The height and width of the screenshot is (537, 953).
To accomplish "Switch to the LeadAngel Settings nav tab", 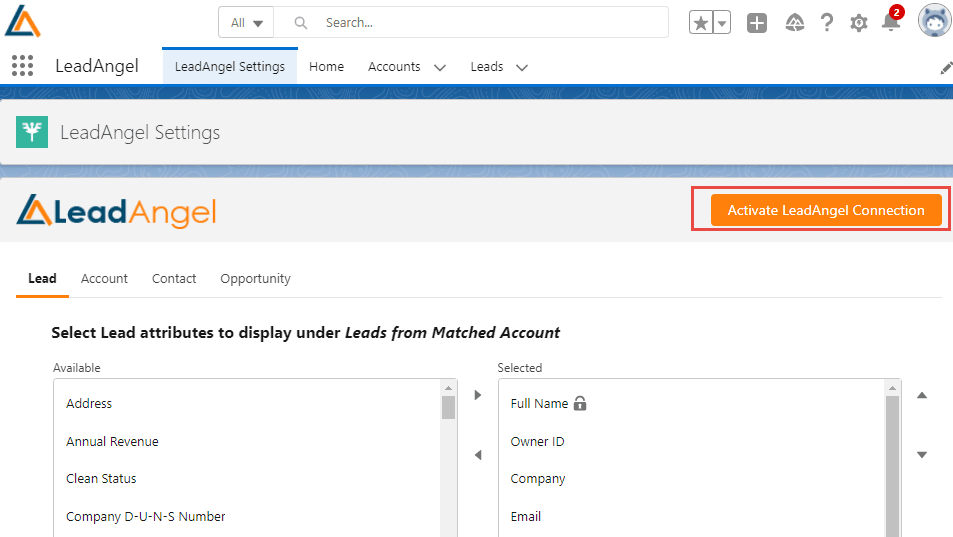I will point(230,66).
